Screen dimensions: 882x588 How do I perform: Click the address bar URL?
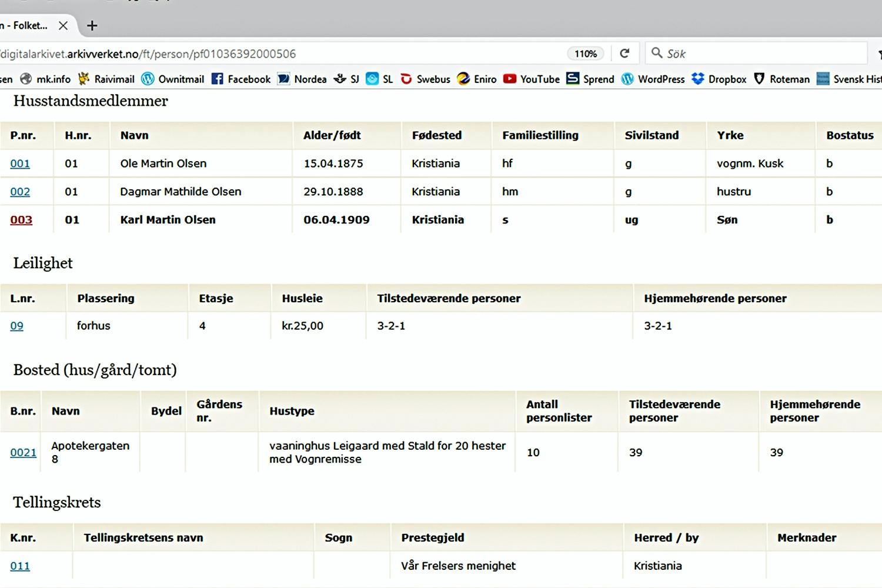[x=235, y=54]
